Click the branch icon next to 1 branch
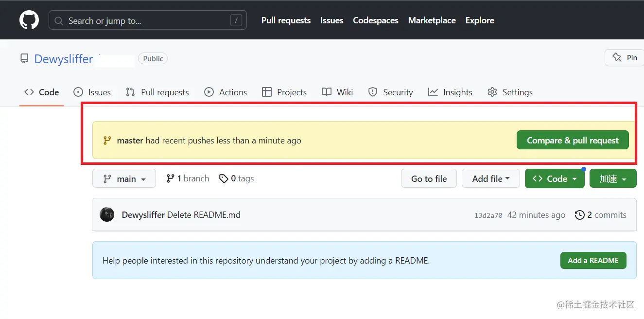This screenshot has height=319, width=644. [170, 179]
